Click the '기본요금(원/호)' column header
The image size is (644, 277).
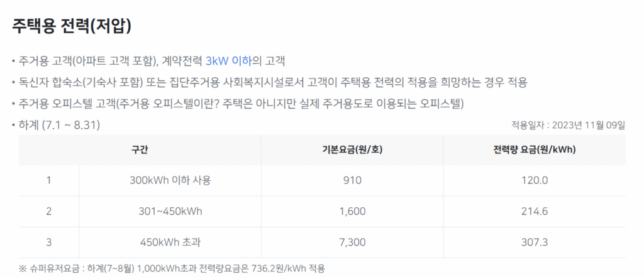pyautogui.click(x=352, y=149)
